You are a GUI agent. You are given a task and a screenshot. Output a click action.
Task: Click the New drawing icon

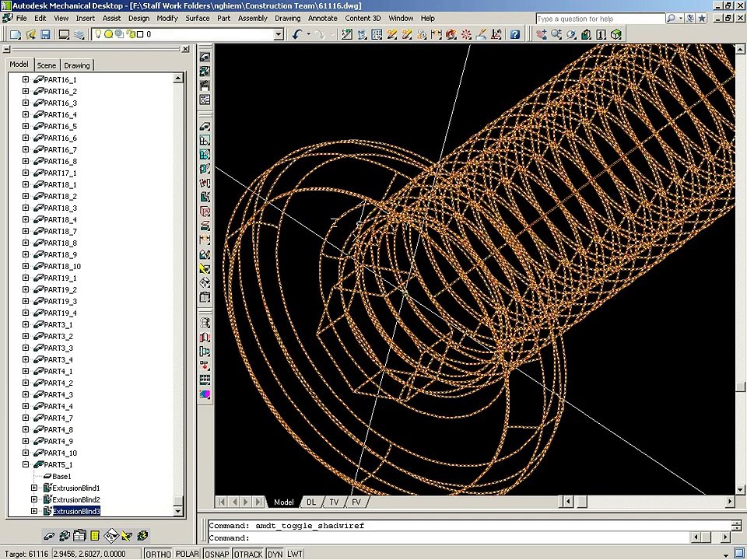coord(16,34)
